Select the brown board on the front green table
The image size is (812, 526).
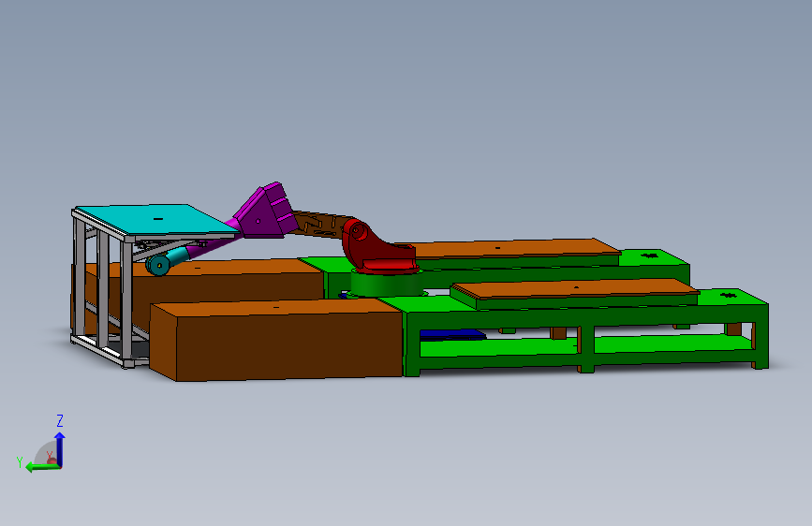[575, 291]
